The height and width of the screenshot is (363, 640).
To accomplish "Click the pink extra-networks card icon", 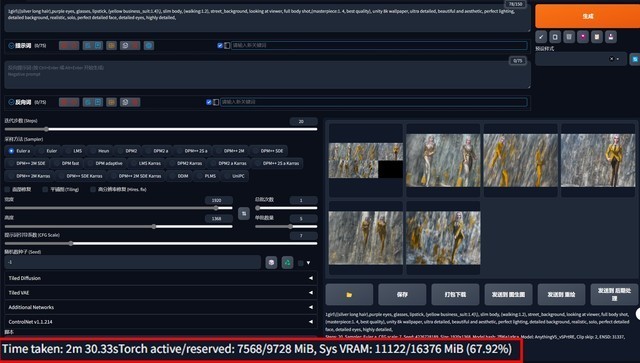I will pyautogui.click(x=583, y=37).
